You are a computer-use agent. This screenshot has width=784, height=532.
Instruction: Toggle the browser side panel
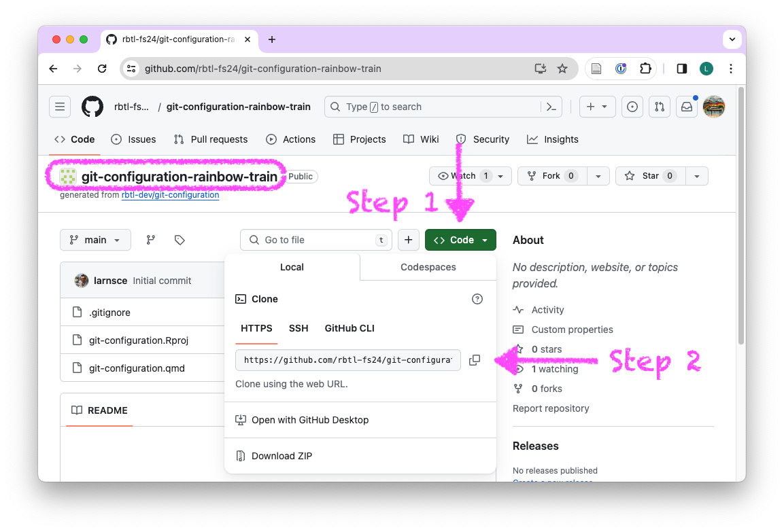(682, 69)
